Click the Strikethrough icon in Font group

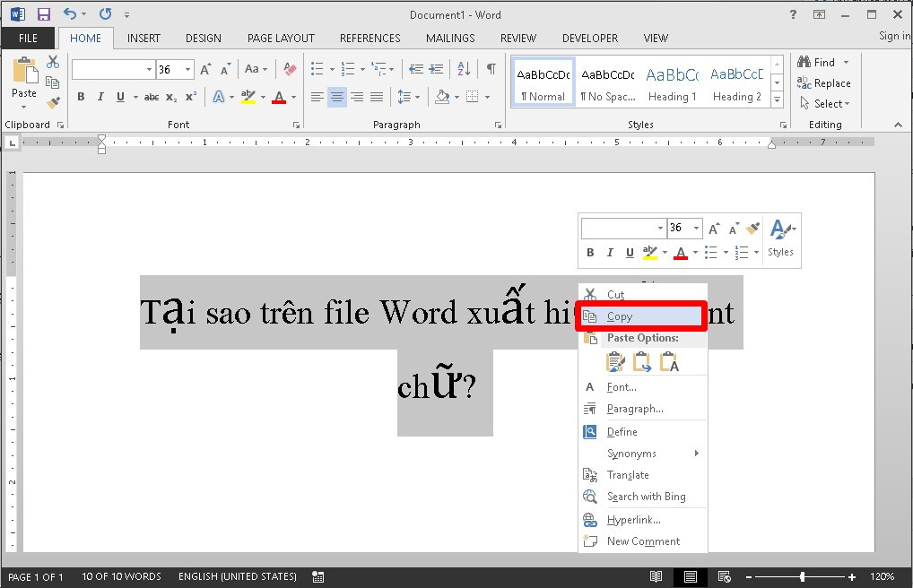(152, 97)
